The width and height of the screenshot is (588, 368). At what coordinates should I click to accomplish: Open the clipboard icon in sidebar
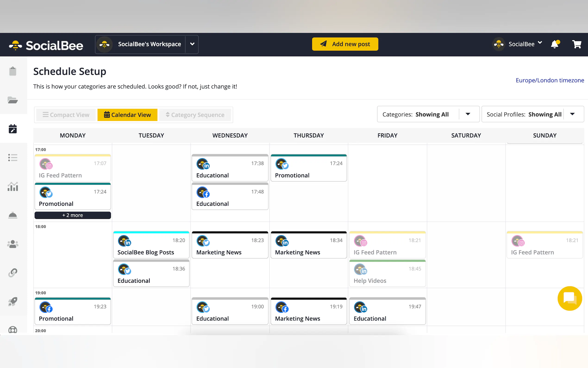click(x=13, y=71)
